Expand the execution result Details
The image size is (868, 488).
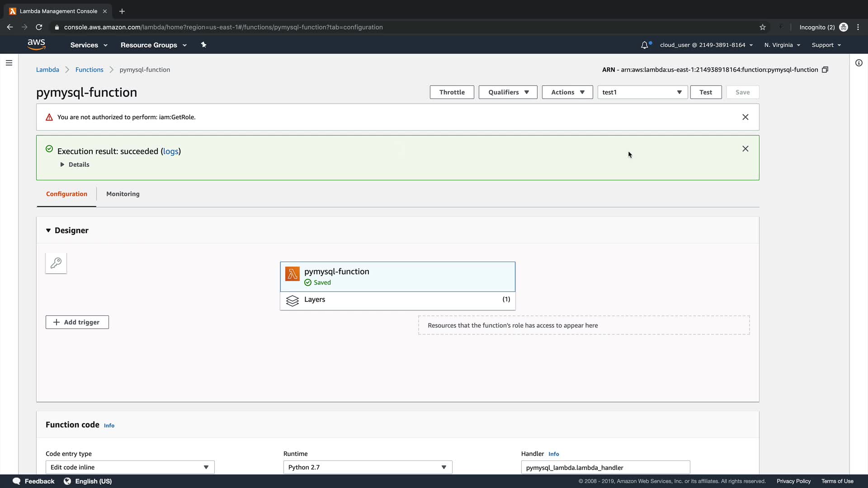click(x=75, y=164)
